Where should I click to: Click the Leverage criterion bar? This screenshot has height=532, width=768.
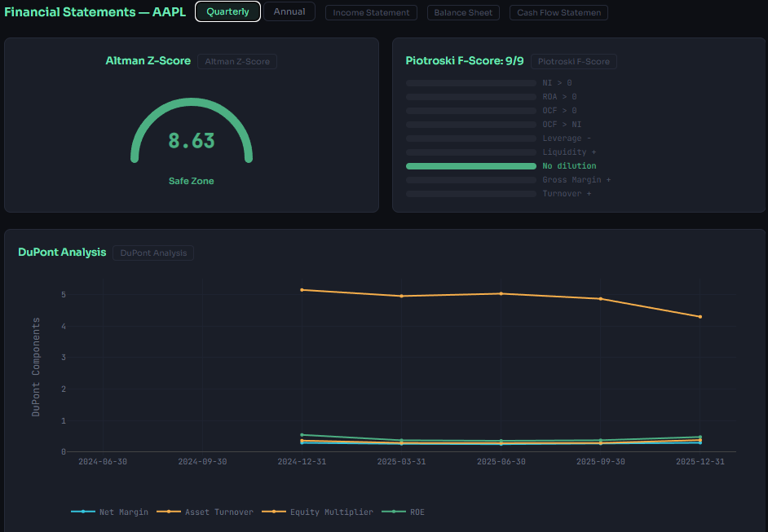pyautogui.click(x=470, y=138)
